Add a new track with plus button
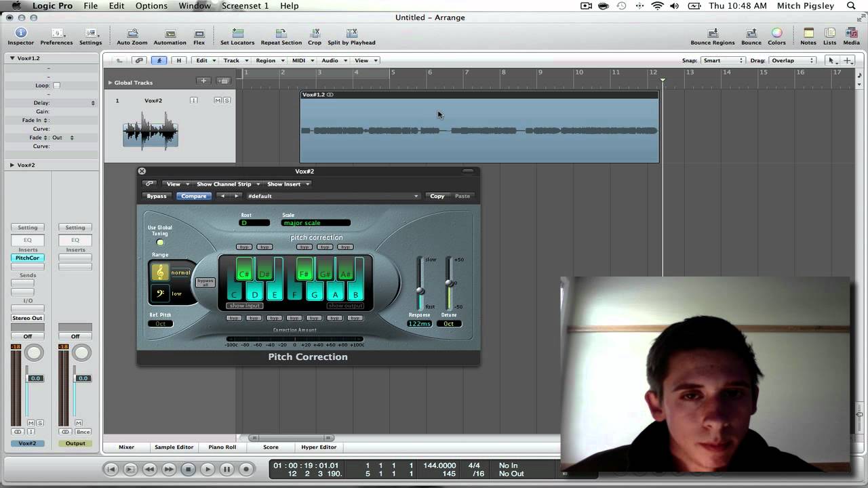The image size is (868, 488). 203,81
